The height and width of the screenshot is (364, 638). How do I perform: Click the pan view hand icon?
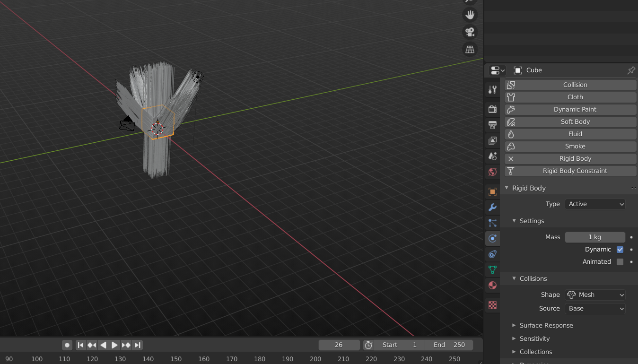[x=470, y=15]
